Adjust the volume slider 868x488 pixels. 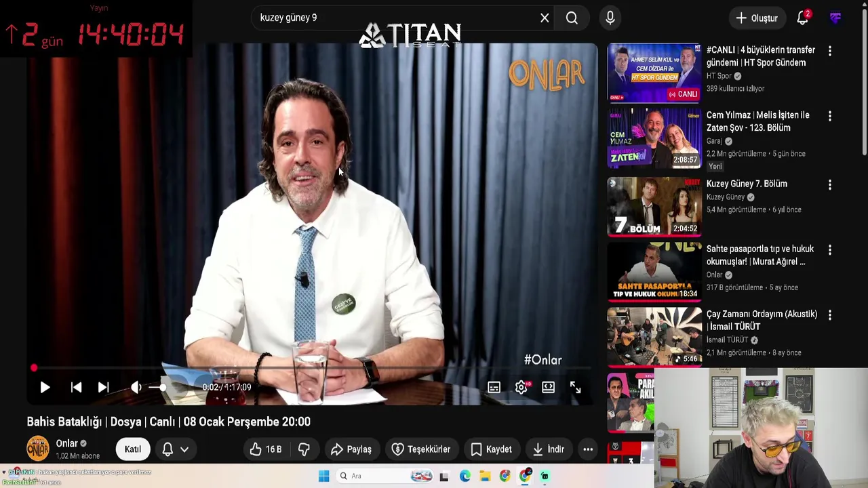click(x=157, y=388)
